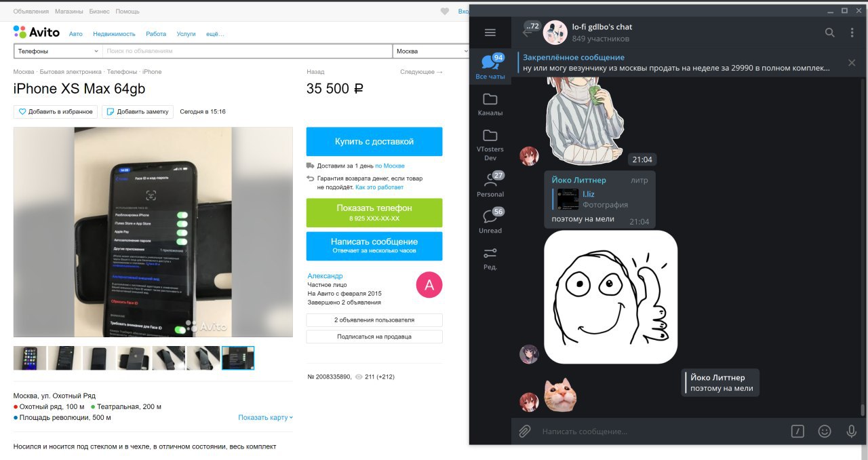868x460 pixels.
Task: Open quoted I.liz photo reply
Action: click(x=599, y=199)
